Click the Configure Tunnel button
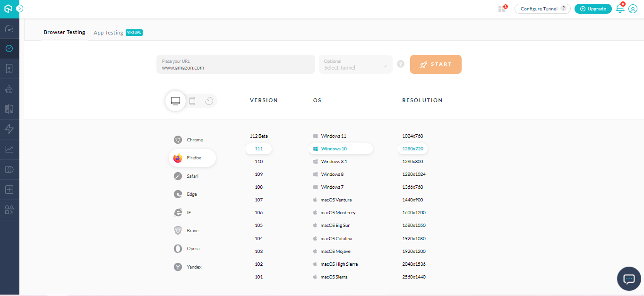This screenshot has width=644, height=296. [542, 9]
